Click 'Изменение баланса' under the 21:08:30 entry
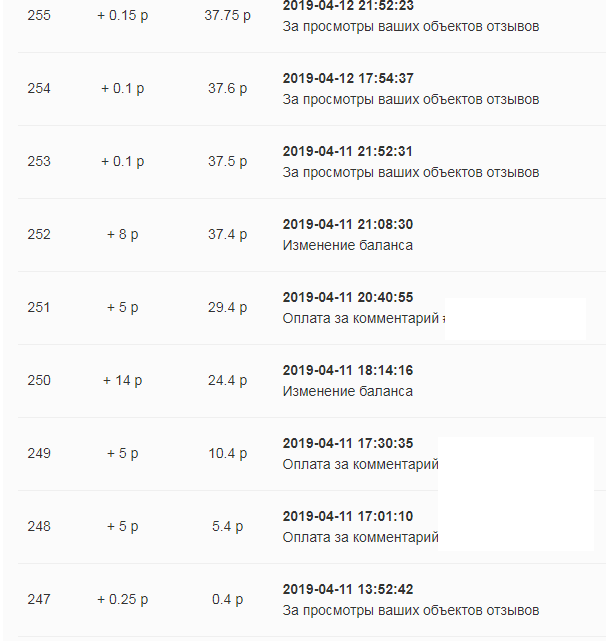606x641 pixels. [x=347, y=245]
